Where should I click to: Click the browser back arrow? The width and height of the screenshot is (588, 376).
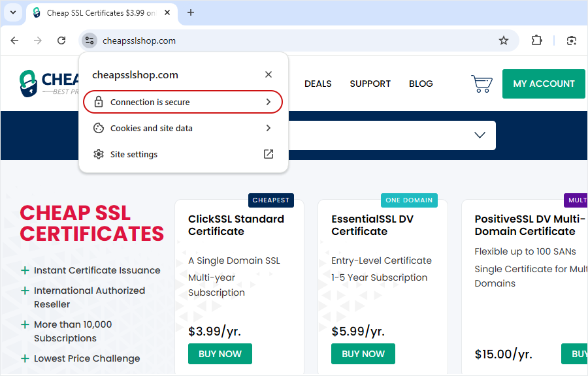tap(14, 40)
